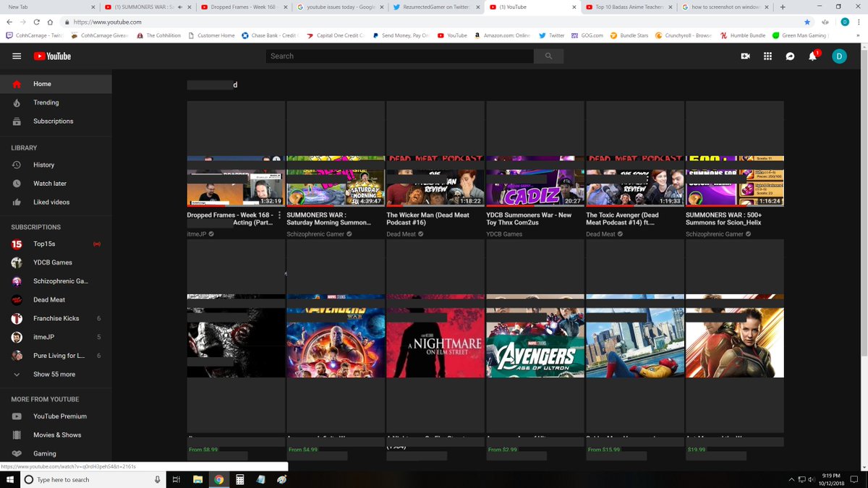The height and width of the screenshot is (488, 868).
Task: Open Top15s channel subscription
Action: [56, 244]
